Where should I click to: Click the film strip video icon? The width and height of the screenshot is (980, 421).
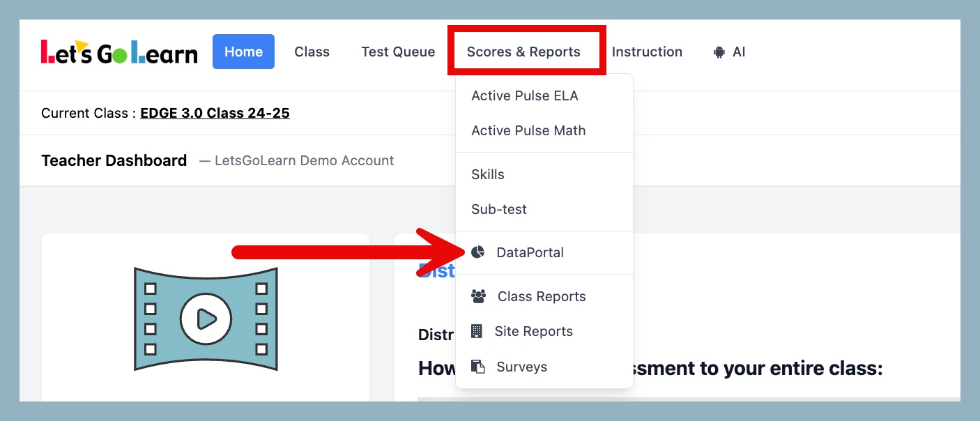coord(206,319)
